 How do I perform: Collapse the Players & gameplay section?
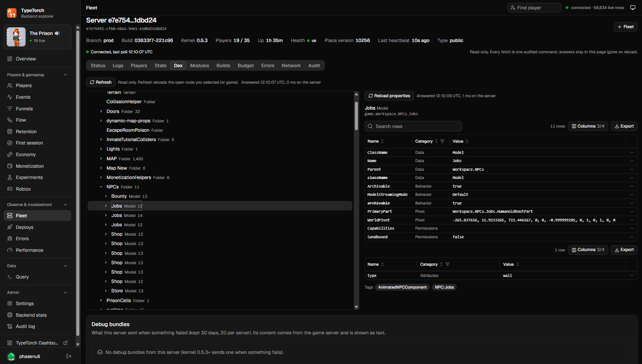tap(65, 75)
